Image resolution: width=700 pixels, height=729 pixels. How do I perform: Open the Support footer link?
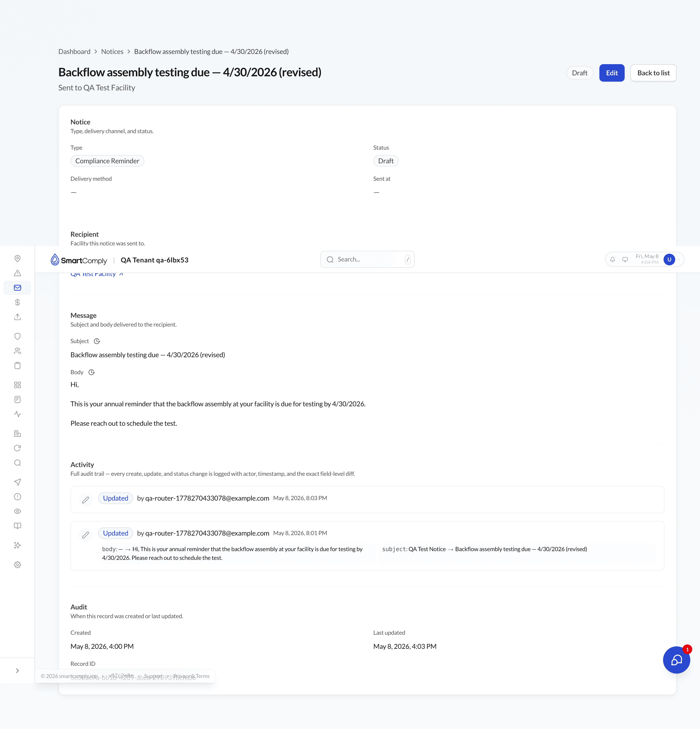[x=153, y=676]
